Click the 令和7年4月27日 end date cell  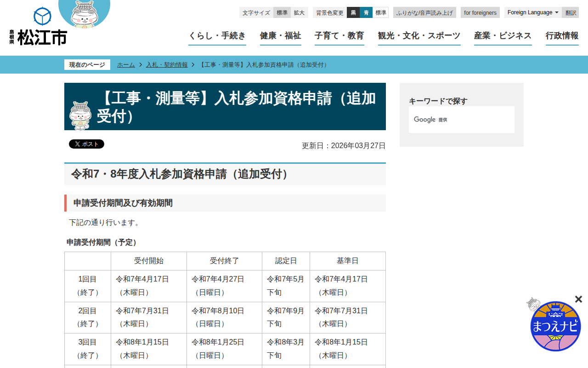(x=225, y=286)
